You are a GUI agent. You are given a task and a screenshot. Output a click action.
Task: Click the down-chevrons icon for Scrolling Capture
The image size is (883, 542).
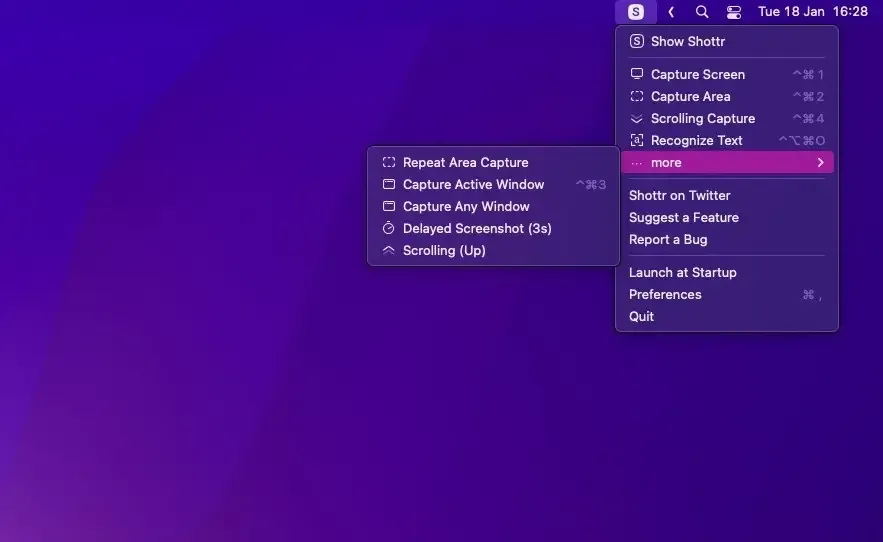coord(636,118)
